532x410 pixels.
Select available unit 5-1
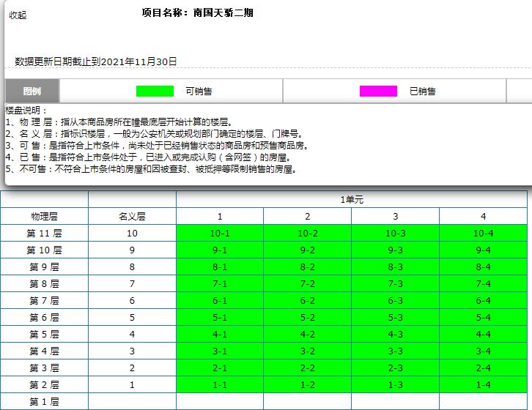tap(220, 318)
